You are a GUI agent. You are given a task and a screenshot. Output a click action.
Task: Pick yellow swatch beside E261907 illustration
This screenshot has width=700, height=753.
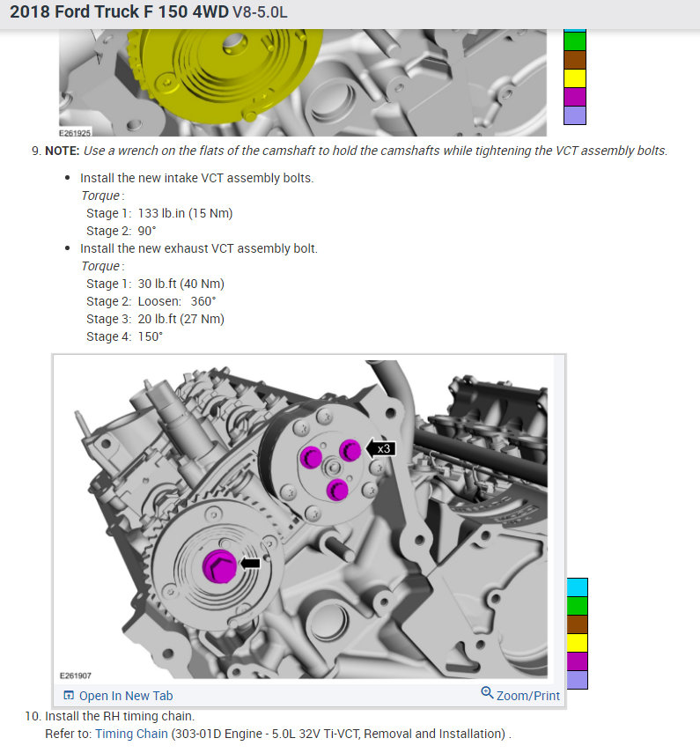(x=577, y=643)
